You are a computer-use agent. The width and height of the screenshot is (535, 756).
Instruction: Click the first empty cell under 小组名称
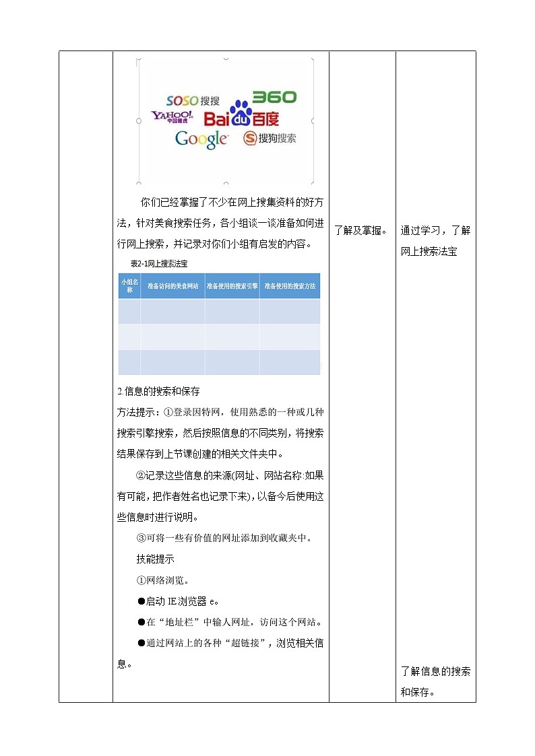click(129, 311)
